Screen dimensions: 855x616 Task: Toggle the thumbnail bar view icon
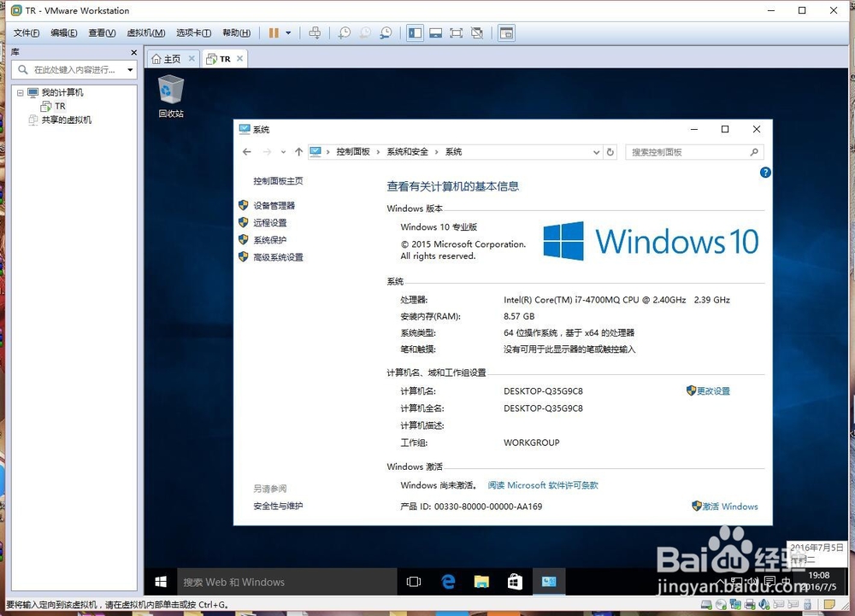coord(436,33)
